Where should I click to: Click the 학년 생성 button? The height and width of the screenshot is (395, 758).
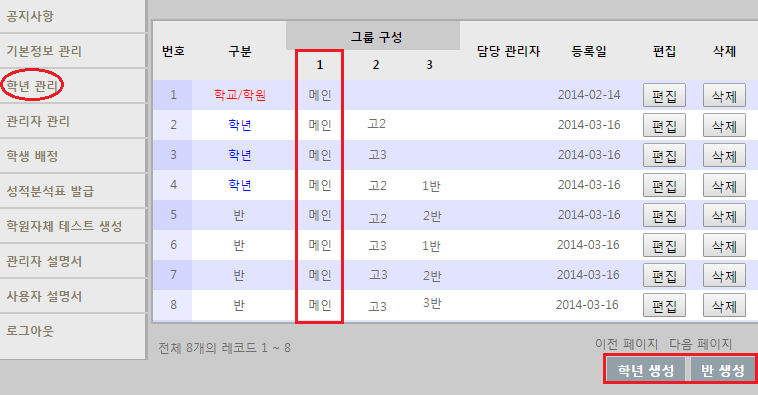coord(646,370)
